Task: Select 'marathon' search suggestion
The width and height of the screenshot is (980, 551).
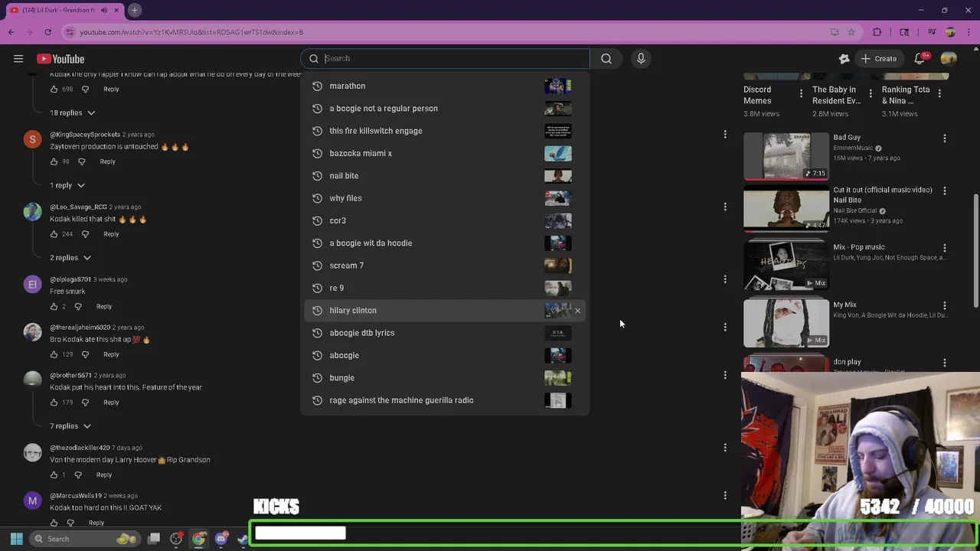Action: tap(445, 86)
